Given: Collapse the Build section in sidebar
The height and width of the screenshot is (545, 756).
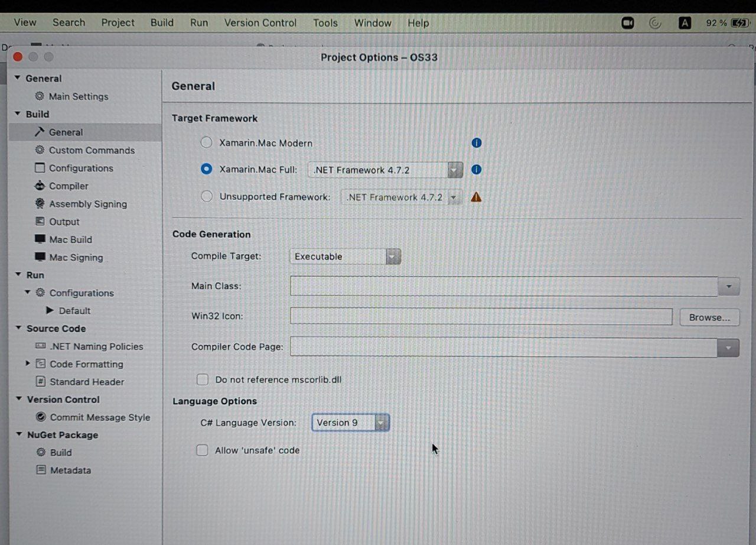Looking at the screenshot, I should (18, 113).
